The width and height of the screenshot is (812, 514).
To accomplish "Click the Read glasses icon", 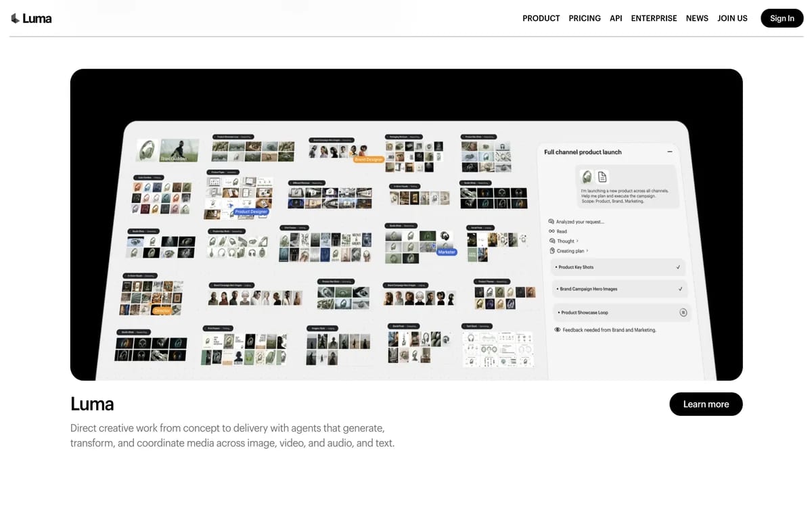I will tap(551, 231).
